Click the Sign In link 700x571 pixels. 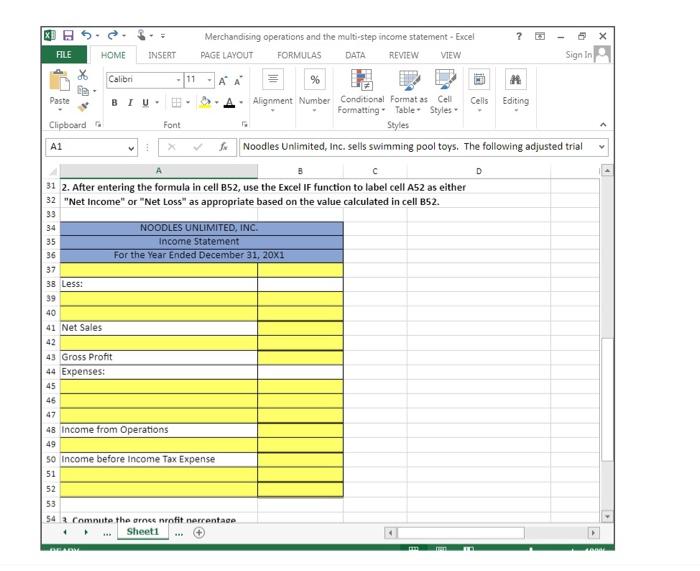579,54
